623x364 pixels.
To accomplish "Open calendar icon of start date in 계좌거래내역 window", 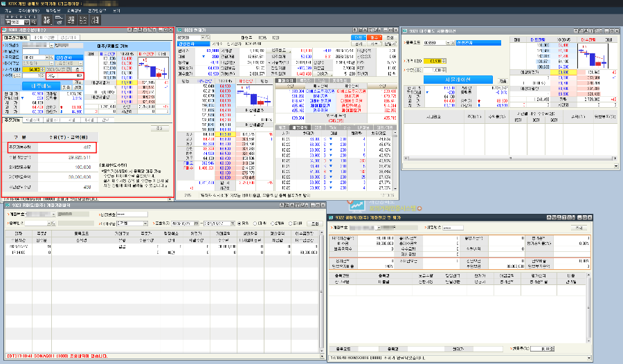I will click(x=197, y=224).
